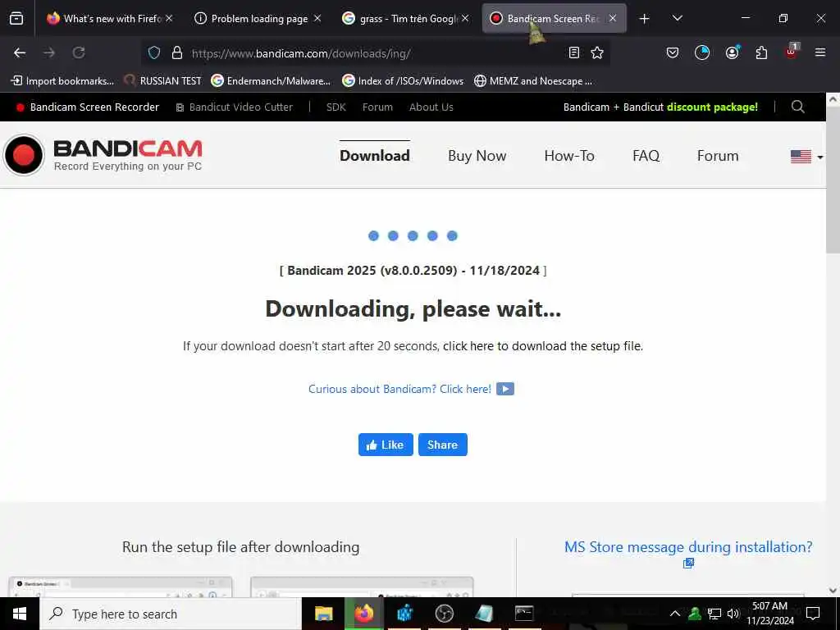Click the Facebook Share button
This screenshot has width=840, height=630.
[x=442, y=445]
